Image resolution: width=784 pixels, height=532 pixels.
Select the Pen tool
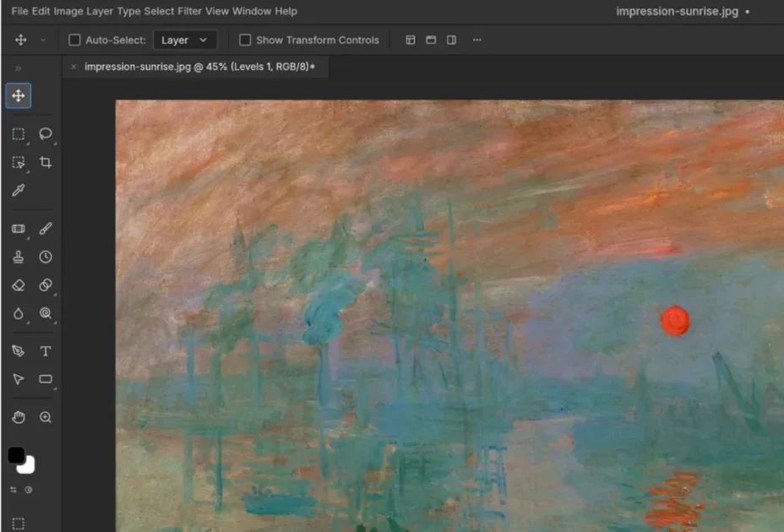19,351
